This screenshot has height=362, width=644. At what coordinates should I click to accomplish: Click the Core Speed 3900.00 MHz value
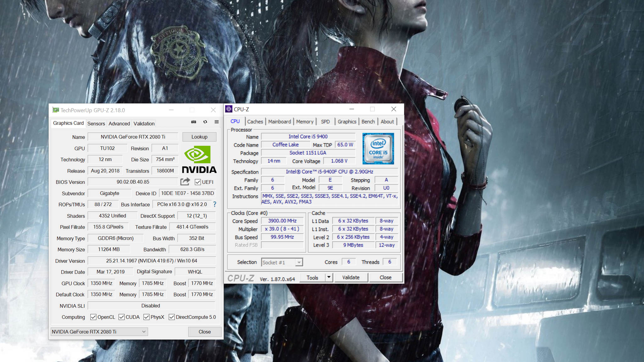[x=282, y=221]
